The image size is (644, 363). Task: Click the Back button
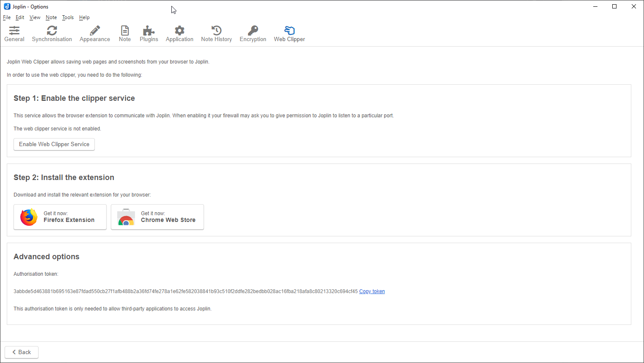click(22, 352)
